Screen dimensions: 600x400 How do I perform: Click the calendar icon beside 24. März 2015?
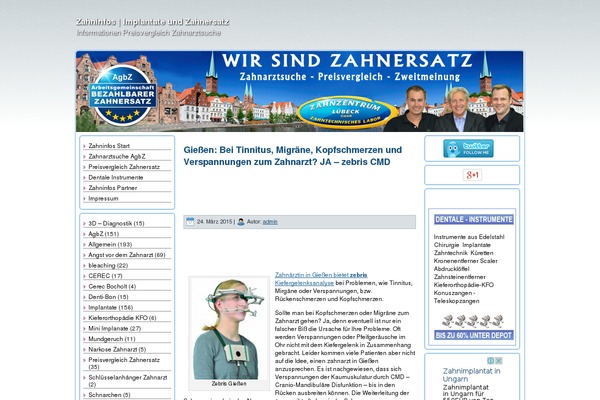coord(190,221)
